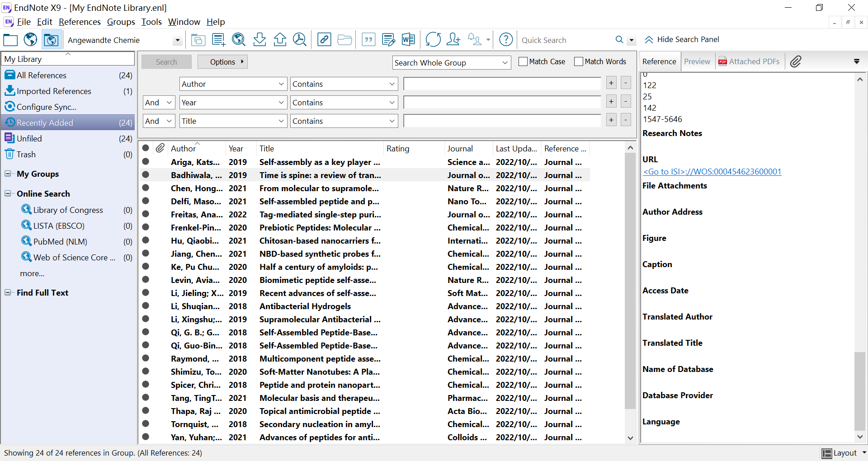Toggle read status dot for Freitas row
868x461 pixels.
[146, 214]
